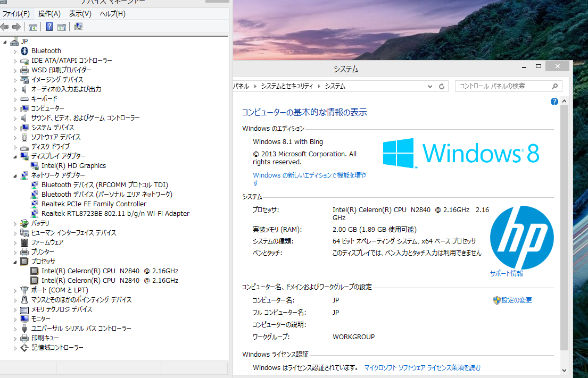Open the ヘルプ(H) menu
The height and width of the screenshot is (378, 588).
click(113, 14)
